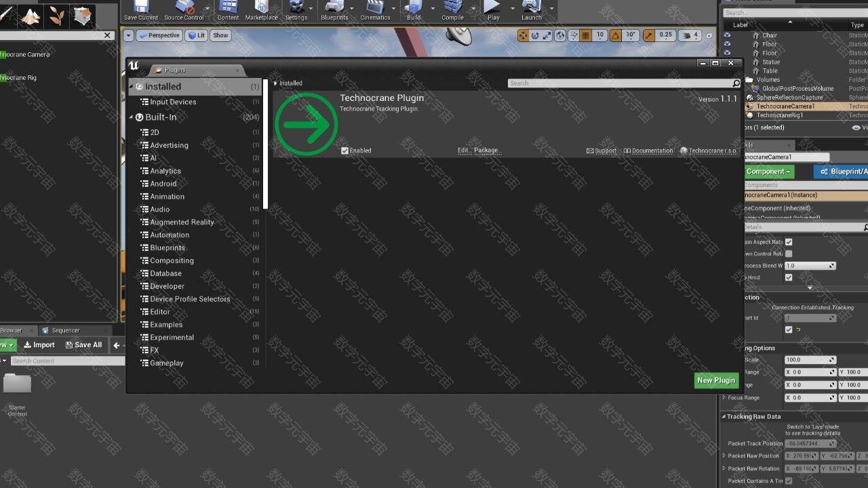Select the translate gizmo viewport icon
Screen dimensions: 868x488
click(x=523, y=35)
